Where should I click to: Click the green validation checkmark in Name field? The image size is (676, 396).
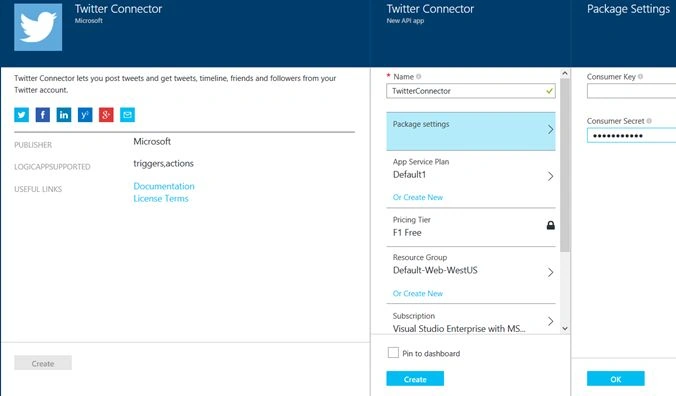pos(549,91)
